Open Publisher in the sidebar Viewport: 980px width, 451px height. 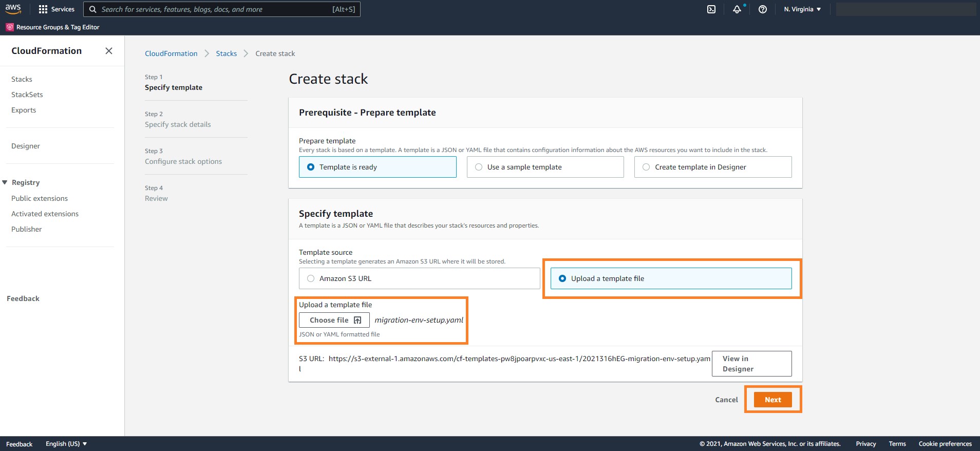27,229
